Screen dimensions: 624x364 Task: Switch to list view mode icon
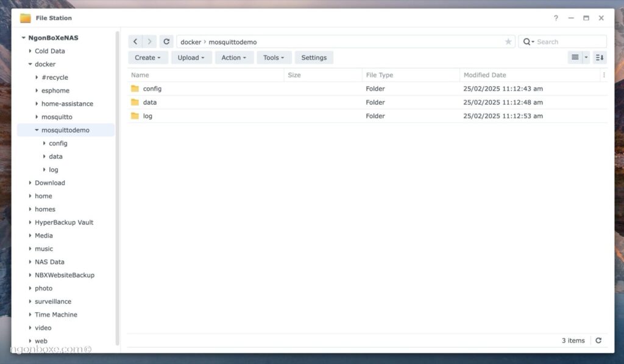tap(575, 58)
